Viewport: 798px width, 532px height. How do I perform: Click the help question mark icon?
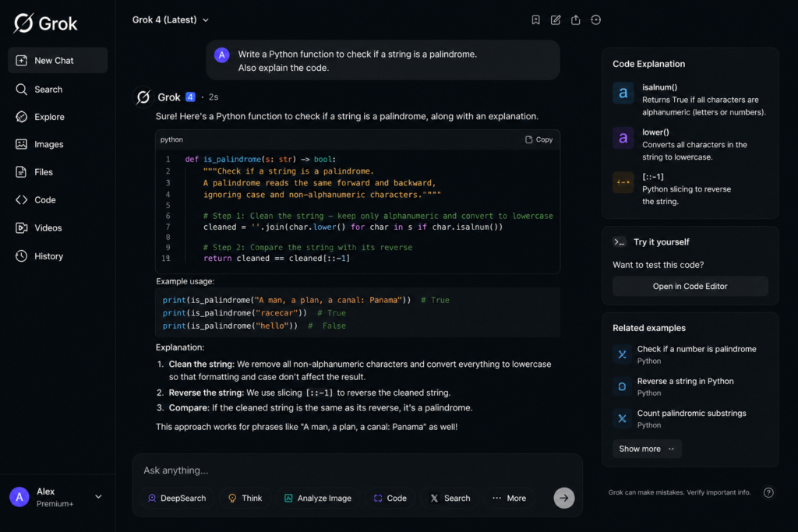tap(768, 492)
